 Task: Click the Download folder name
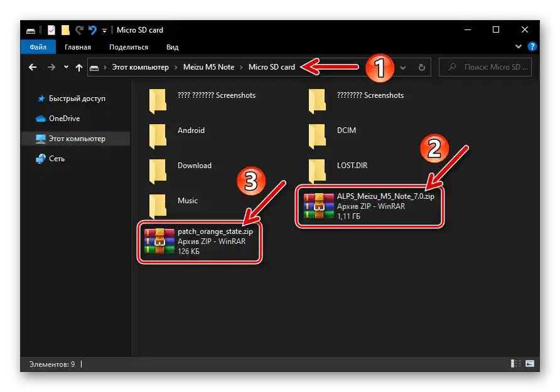coord(195,166)
